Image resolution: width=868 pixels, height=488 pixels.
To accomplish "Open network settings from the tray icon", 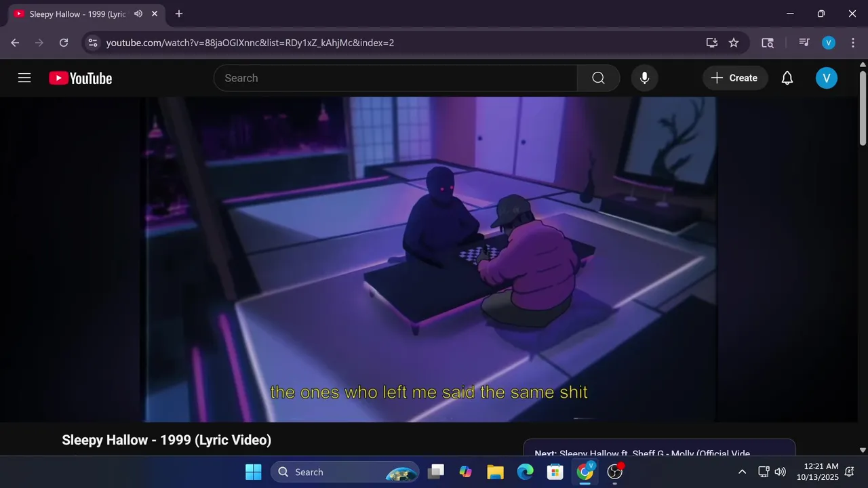I will click(x=764, y=472).
